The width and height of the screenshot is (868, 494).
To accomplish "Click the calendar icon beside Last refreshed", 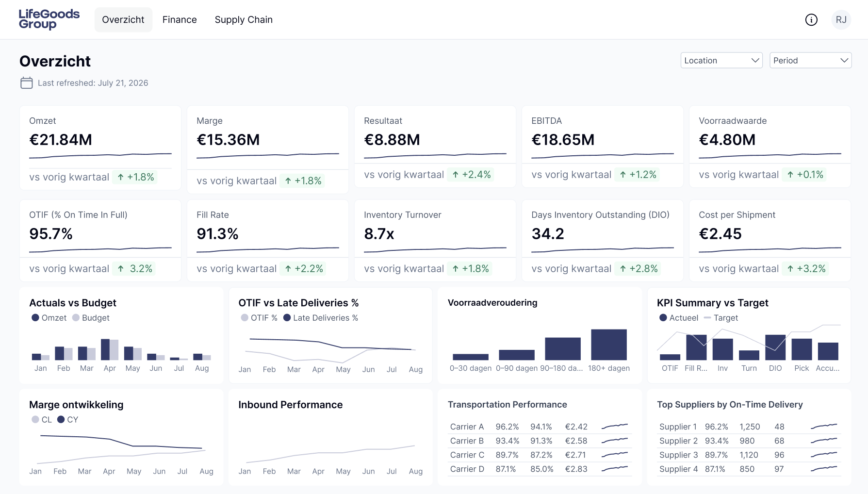I will [x=27, y=83].
